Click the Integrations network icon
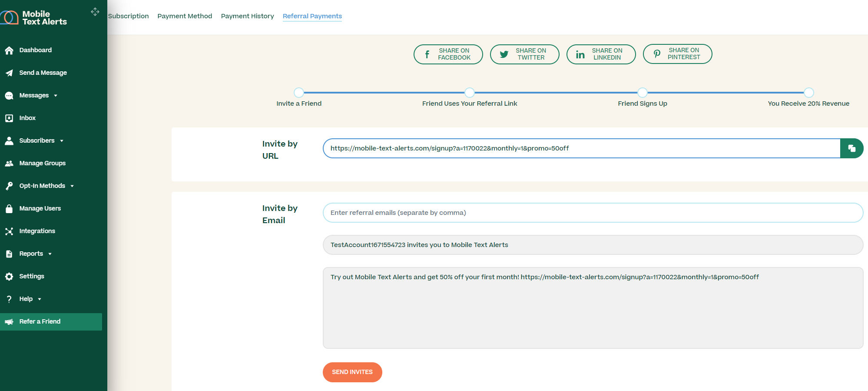This screenshot has height=391, width=868. point(9,231)
